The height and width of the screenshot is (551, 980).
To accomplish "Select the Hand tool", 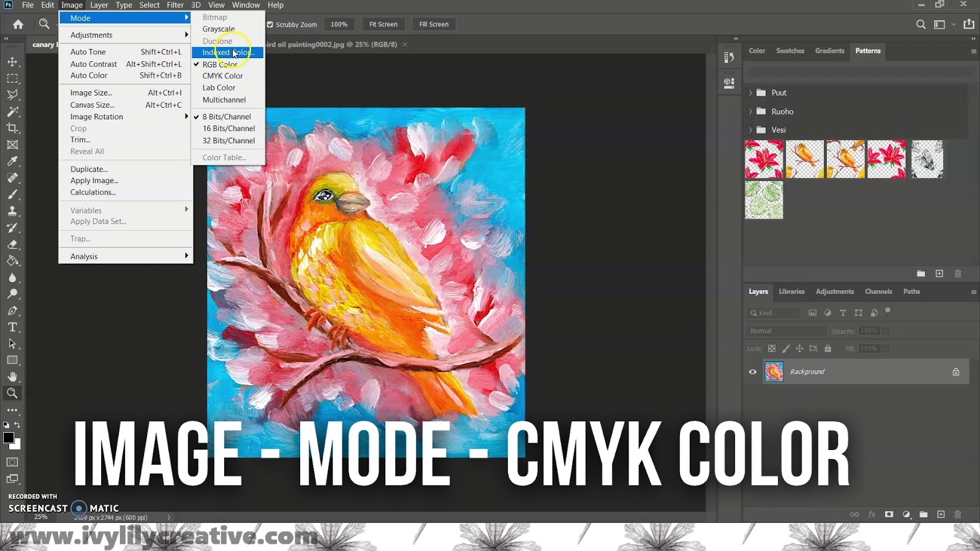I will tap(12, 377).
